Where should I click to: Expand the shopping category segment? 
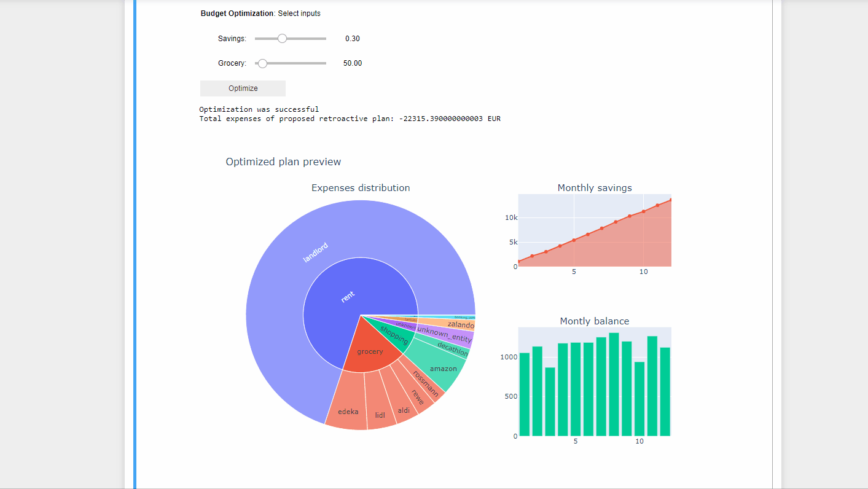pos(394,335)
